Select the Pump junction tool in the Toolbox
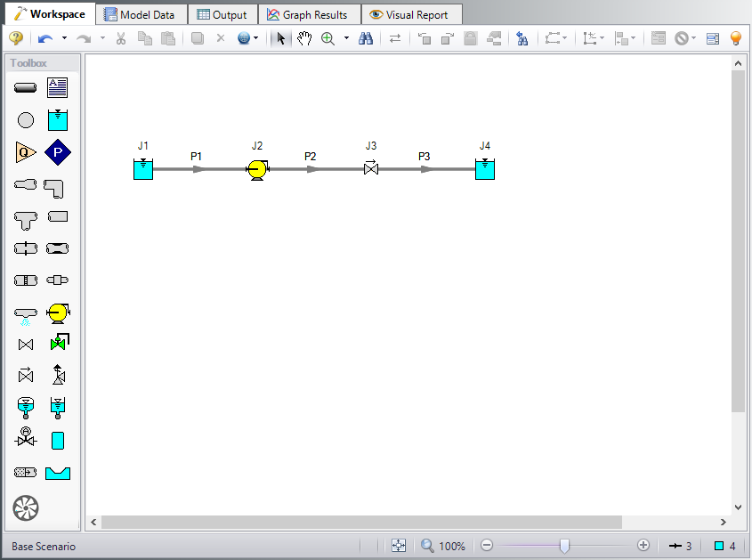The width and height of the screenshot is (752, 560). coord(57,312)
